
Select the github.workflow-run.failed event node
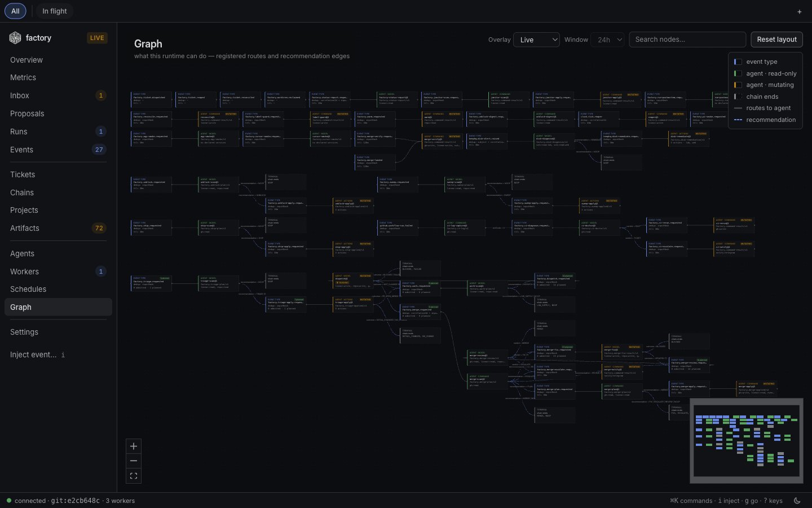(x=398, y=227)
